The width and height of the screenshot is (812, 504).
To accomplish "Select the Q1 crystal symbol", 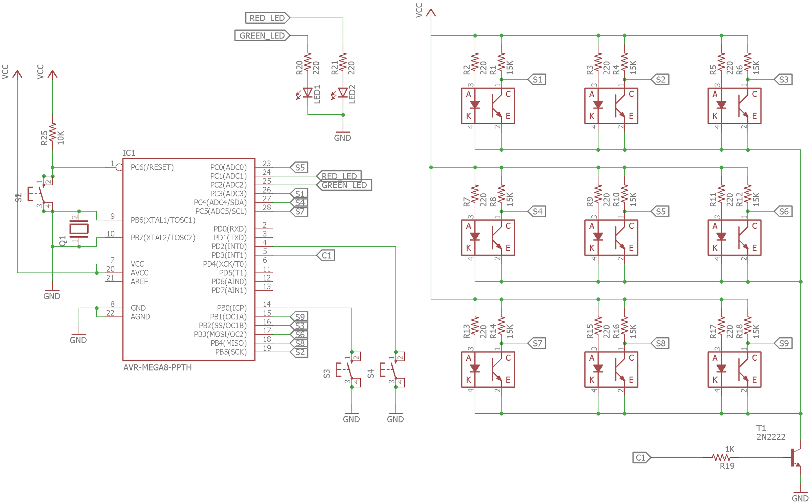I will coord(79,229).
